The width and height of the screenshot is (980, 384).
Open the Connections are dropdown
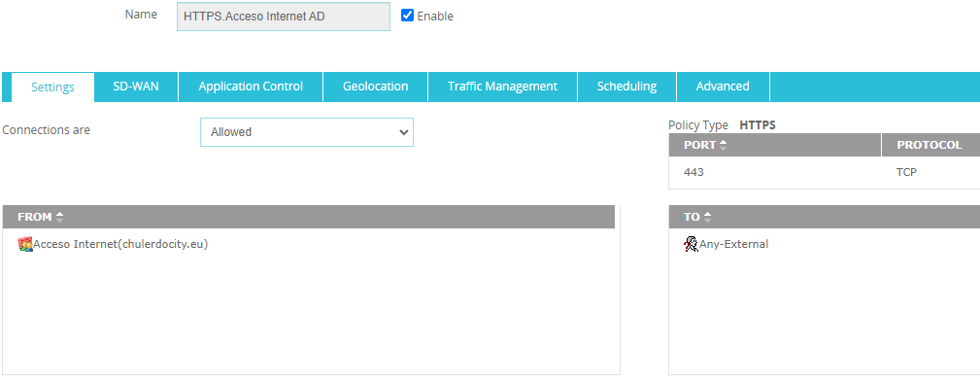tap(307, 132)
